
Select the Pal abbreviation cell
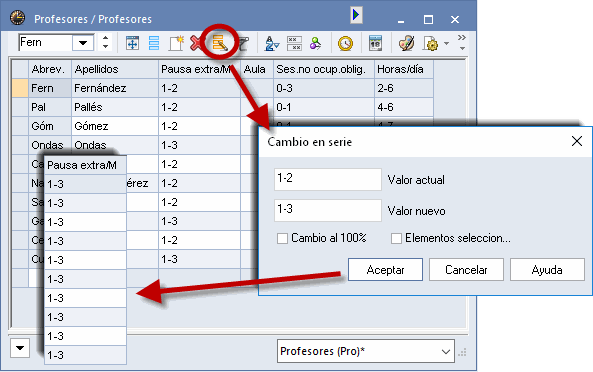50,107
